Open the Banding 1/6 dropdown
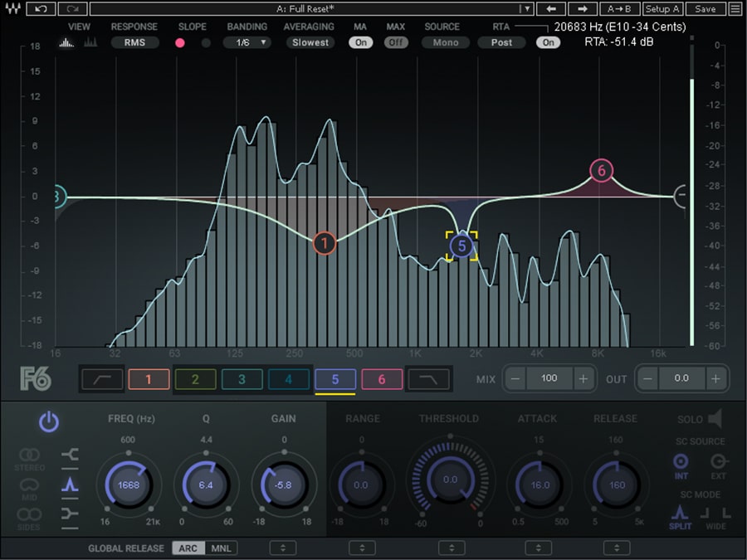This screenshot has width=747, height=560. pyautogui.click(x=247, y=42)
